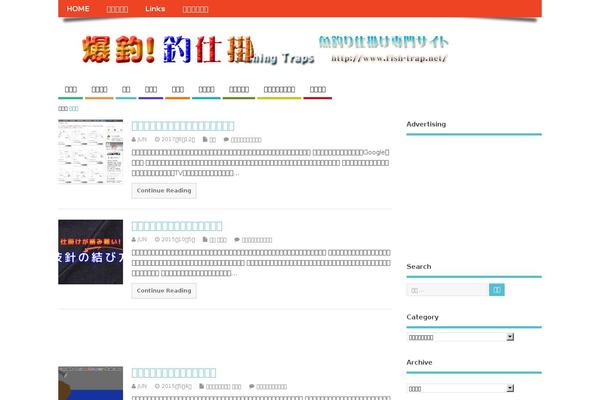Click the blue search submit button
The width and height of the screenshot is (600, 400).
(x=497, y=290)
